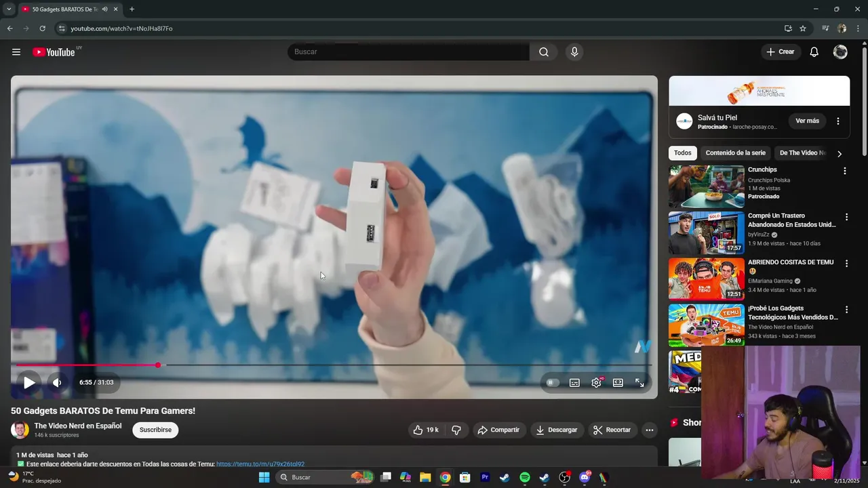Open more actions menu beside Recortar
Image resolution: width=868 pixels, height=488 pixels.
649,430
